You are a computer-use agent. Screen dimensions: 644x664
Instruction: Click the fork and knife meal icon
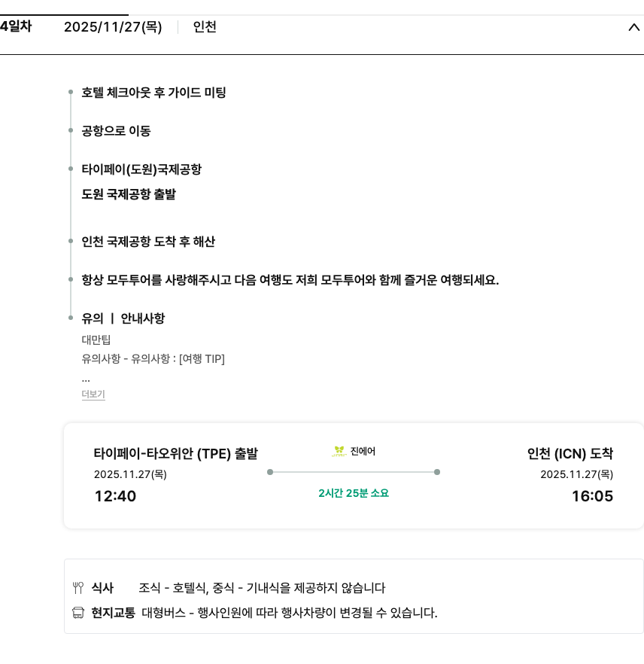coord(78,588)
